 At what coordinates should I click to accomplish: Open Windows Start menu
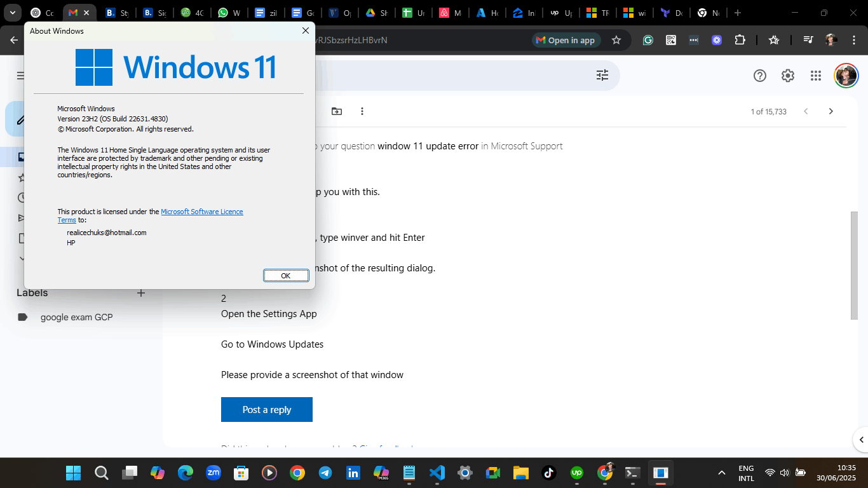click(x=73, y=473)
